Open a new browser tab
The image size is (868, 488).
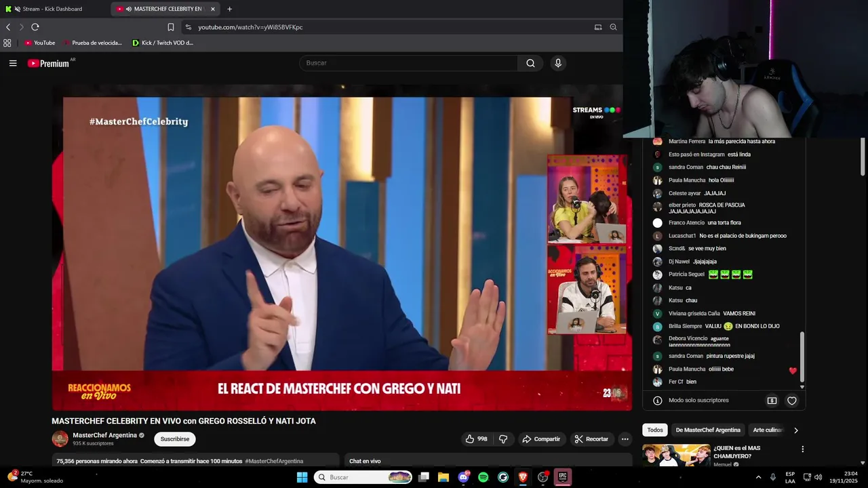coord(229,9)
